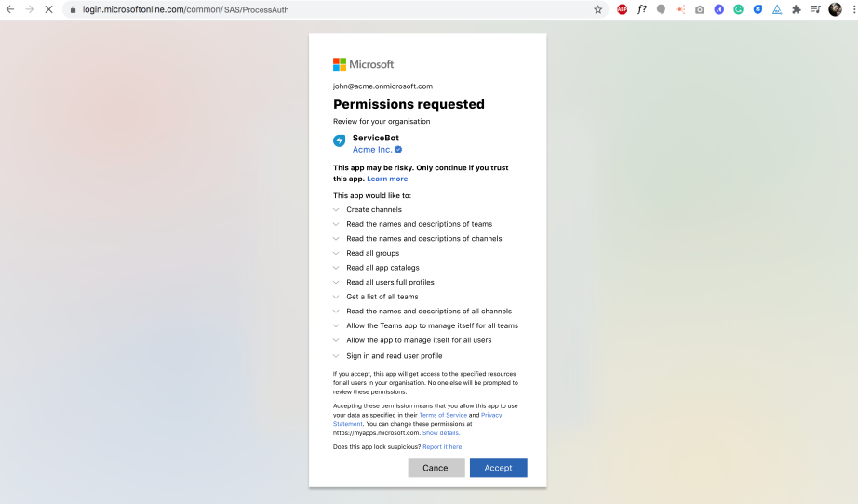Viewport: 858px width, 504px height.
Task: Open the Privacy Statement link
Action: [x=492, y=415]
